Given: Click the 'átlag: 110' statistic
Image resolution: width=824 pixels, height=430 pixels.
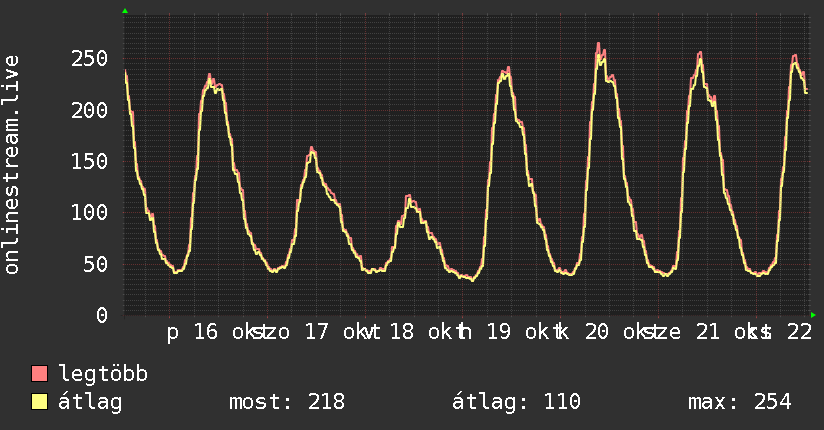Looking at the screenshot, I should [517, 402].
